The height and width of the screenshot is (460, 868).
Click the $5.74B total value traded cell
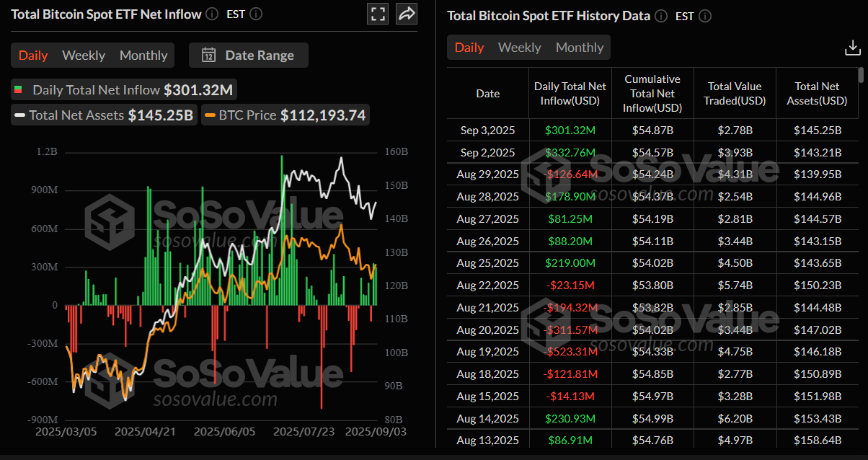click(x=735, y=286)
